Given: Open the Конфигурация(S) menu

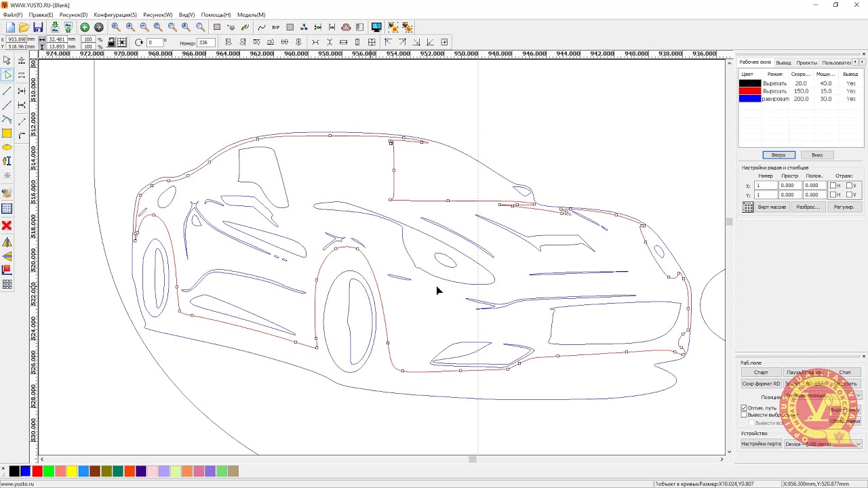Looking at the screenshot, I should tap(115, 15).
